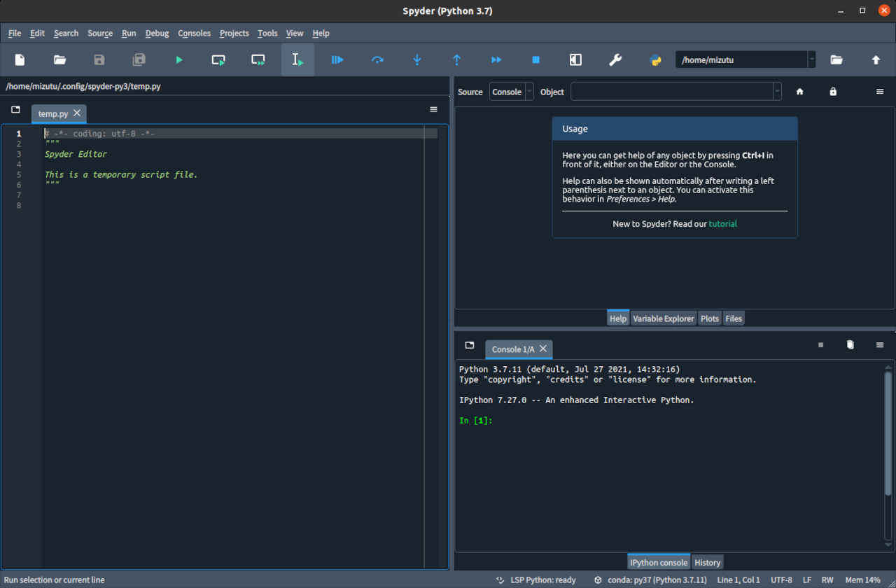Screen dimensions: 896x588
Task: Run selection or current line icon
Action: pos(298,60)
